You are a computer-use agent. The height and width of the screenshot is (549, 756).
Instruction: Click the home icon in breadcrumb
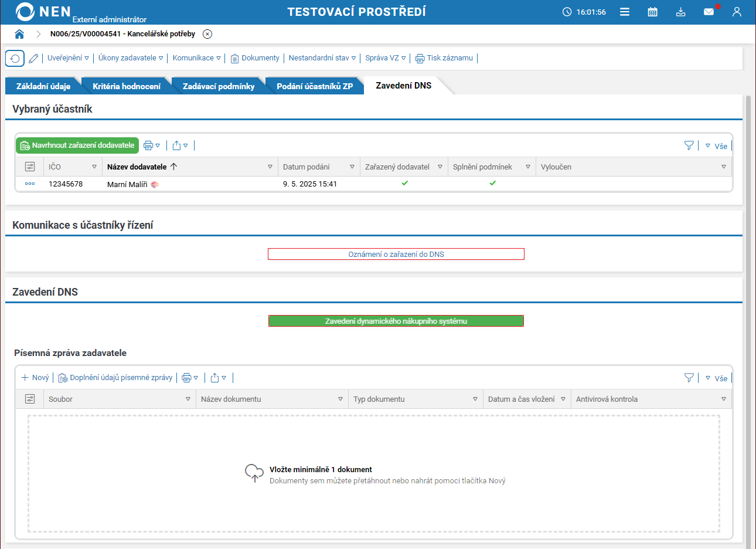click(19, 34)
